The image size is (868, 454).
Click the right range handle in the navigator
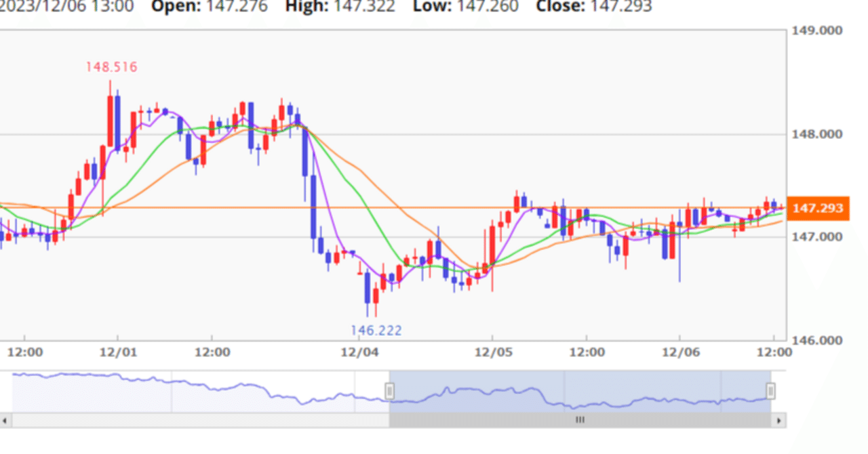click(770, 391)
